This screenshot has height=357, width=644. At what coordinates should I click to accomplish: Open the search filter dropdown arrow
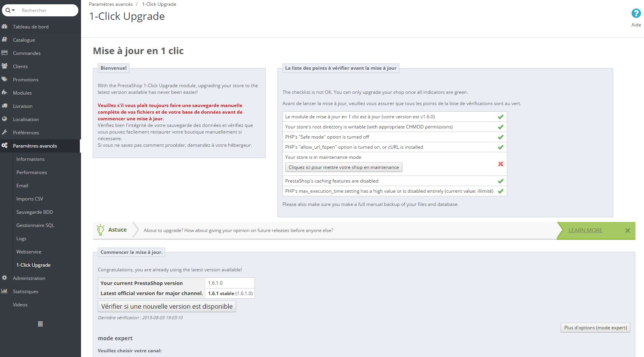click(x=13, y=11)
